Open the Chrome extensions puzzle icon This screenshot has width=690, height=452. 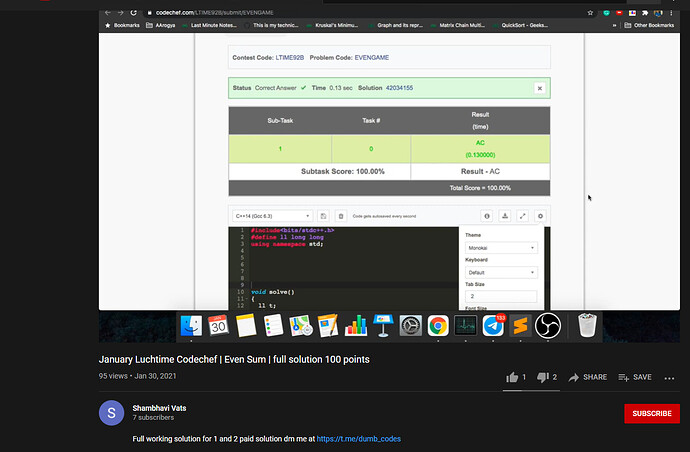645,13
